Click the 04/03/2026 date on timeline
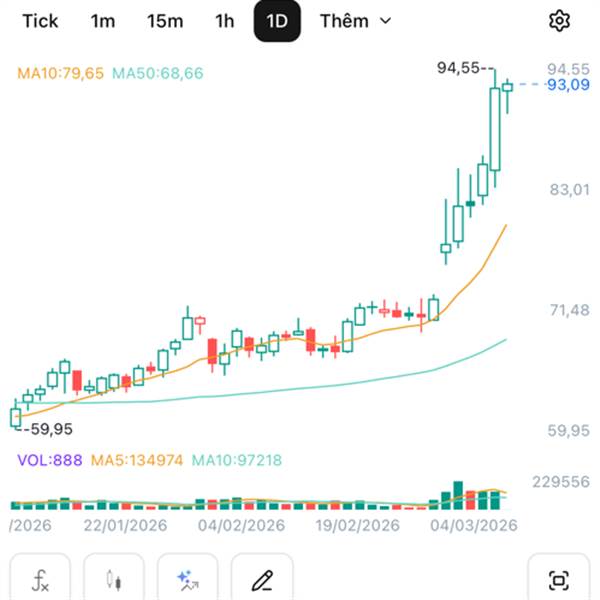The image size is (600, 600). tap(470, 525)
